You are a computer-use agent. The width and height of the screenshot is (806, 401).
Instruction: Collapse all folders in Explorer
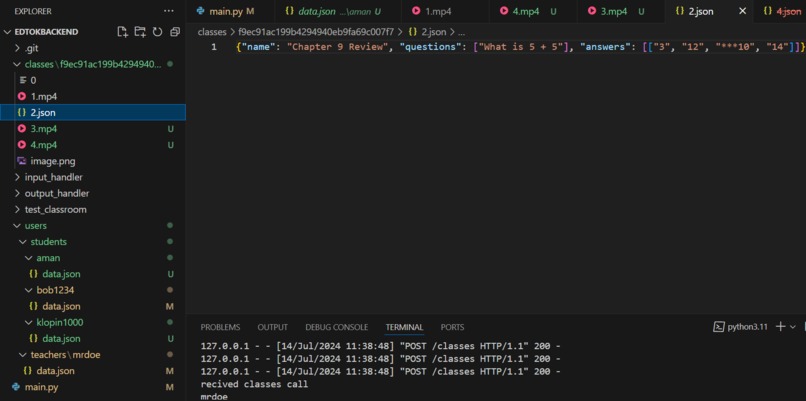pyautogui.click(x=175, y=32)
